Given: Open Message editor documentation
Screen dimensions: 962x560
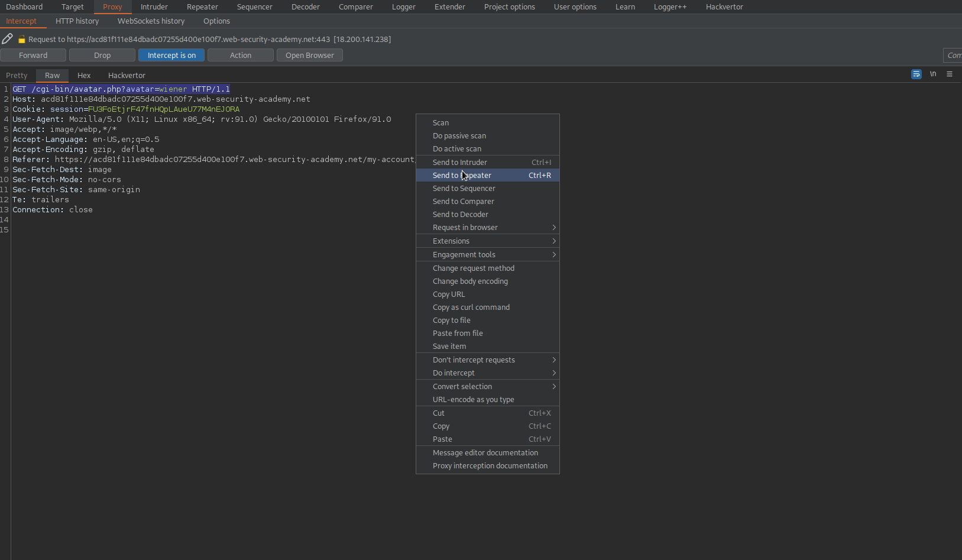Looking at the screenshot, I should (x=488, y=452).
